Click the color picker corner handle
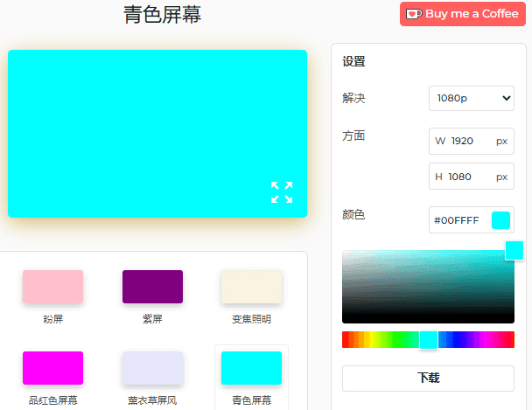Image resolution: width=532 pixels, height=410 pixels. coord(514,251)
